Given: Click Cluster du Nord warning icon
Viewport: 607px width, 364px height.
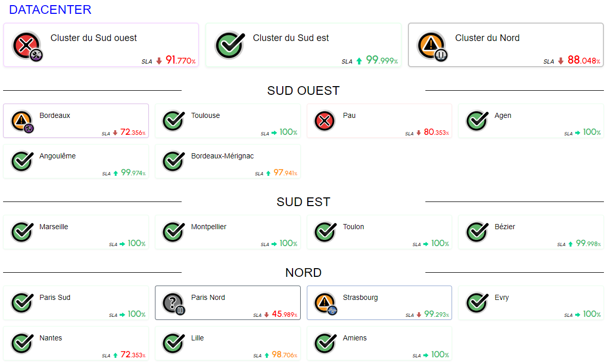Looking at the screenshot, I should (x=429, y=45).
